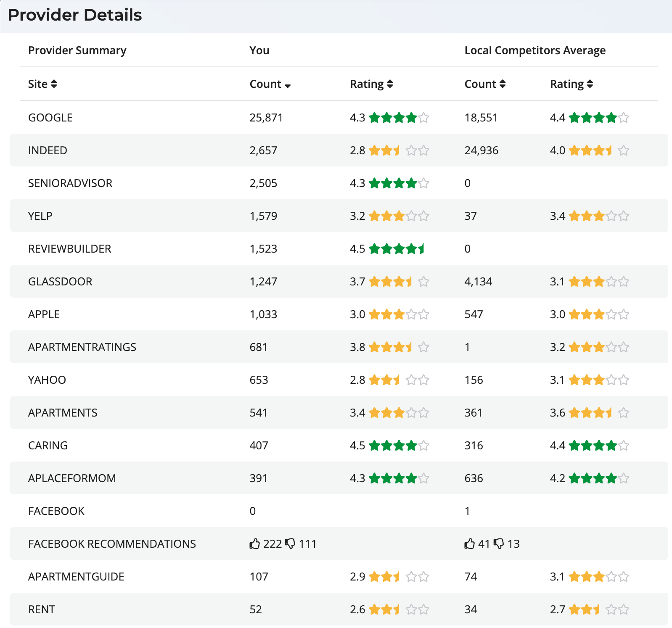Select the INDEED site row label
672x628 pixels.
click(x=48, y=150)
